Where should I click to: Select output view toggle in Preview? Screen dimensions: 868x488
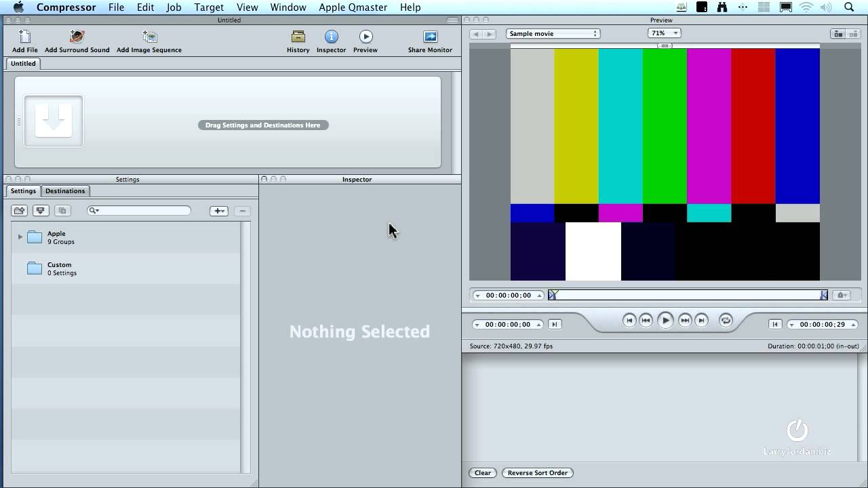tap(853, 34)
